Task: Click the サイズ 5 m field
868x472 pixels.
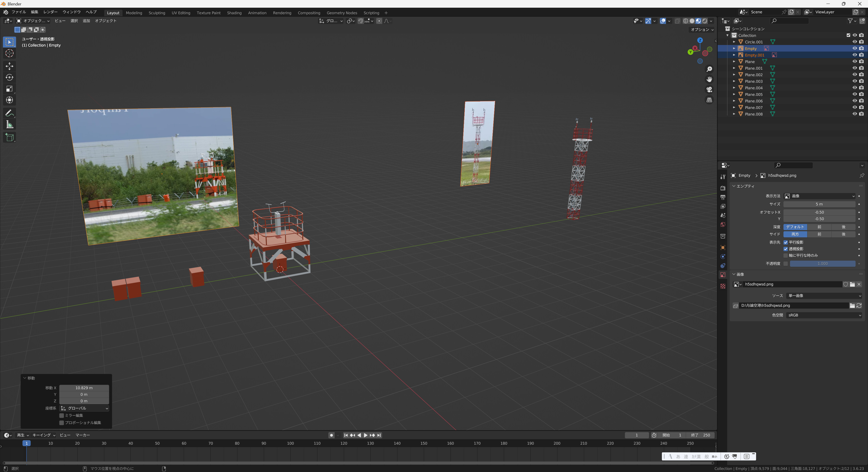Action: point(819,204)
